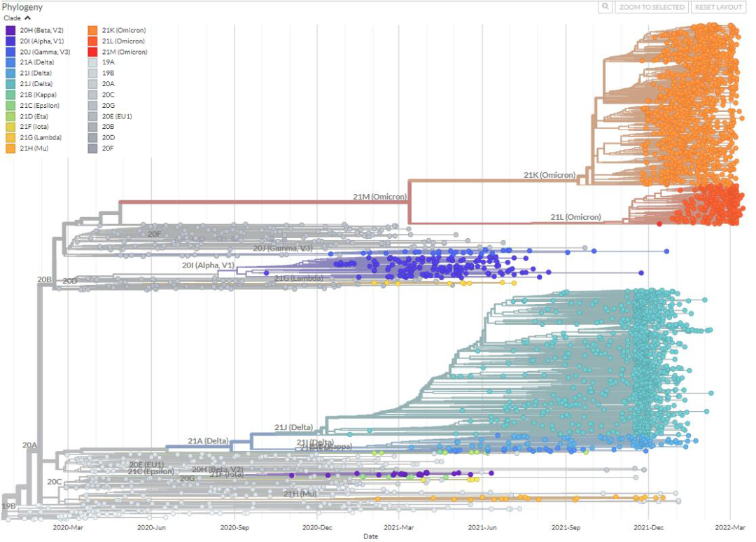Click the magnifier search icon

(605, 7)
